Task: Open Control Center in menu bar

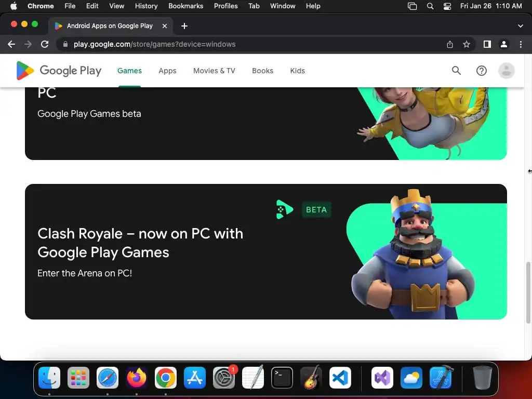Action: (447, 6)
